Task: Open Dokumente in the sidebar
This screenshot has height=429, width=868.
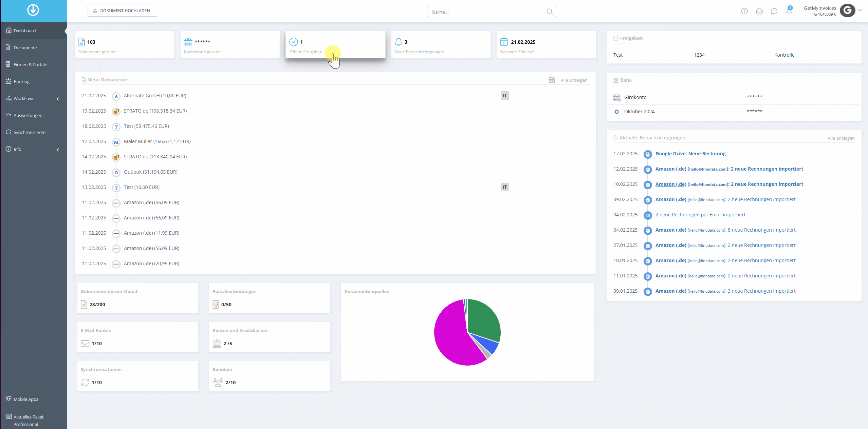Action: pyautogui.click(x=33, y=47)
